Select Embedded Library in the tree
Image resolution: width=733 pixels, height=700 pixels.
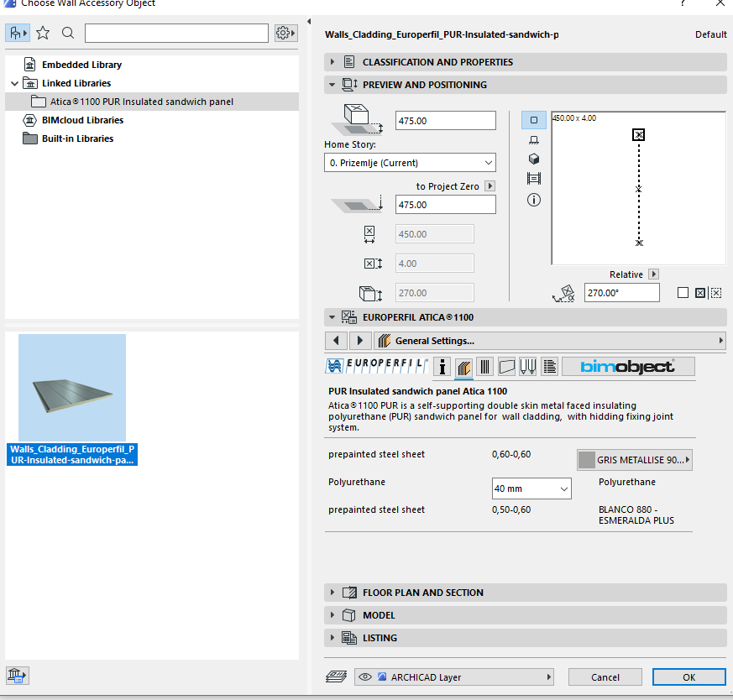(x=81, y=65)
